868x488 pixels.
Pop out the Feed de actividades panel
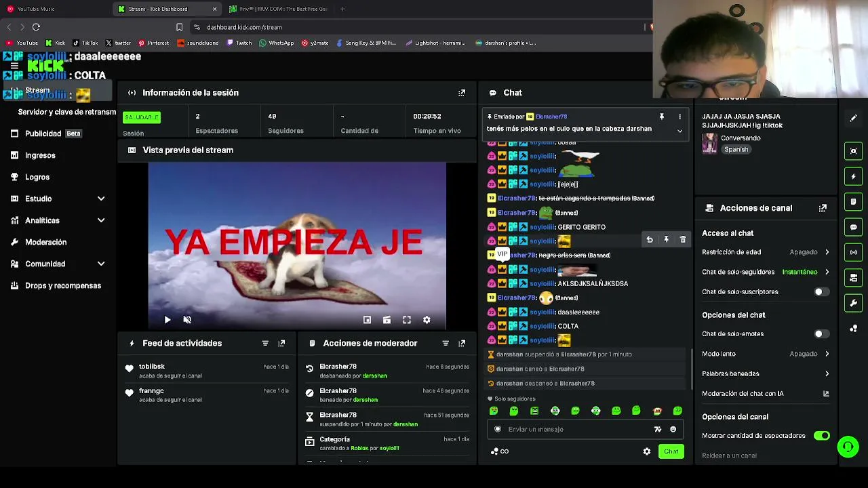point(281,344)
